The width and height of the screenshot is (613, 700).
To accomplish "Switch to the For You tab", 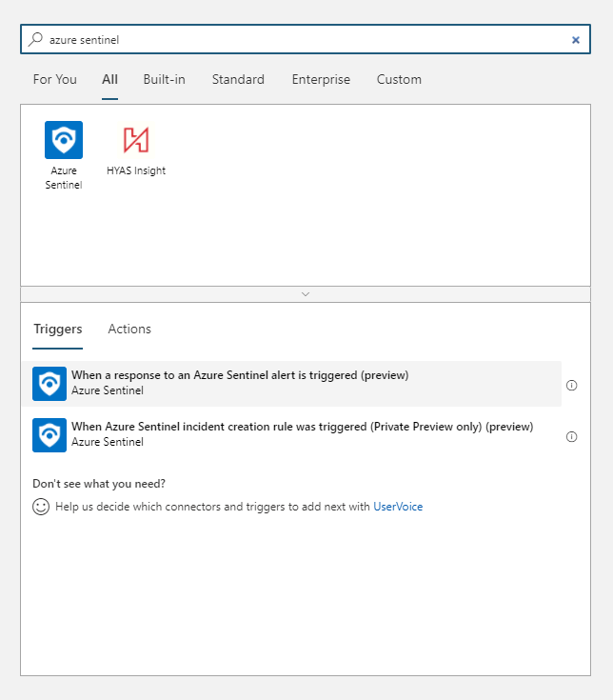I will coord(55,79).
